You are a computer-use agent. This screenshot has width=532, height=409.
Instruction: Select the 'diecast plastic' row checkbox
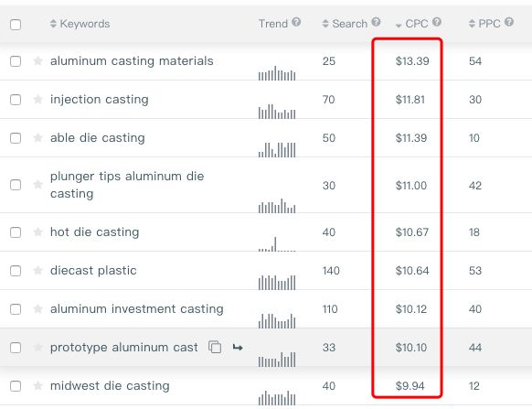(x=16, y=271)
